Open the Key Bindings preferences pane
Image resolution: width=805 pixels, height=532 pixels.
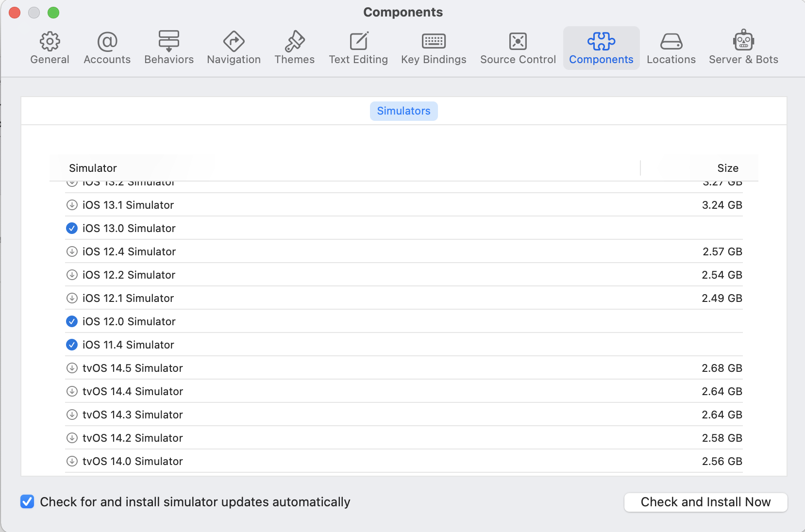coord(434,48)
